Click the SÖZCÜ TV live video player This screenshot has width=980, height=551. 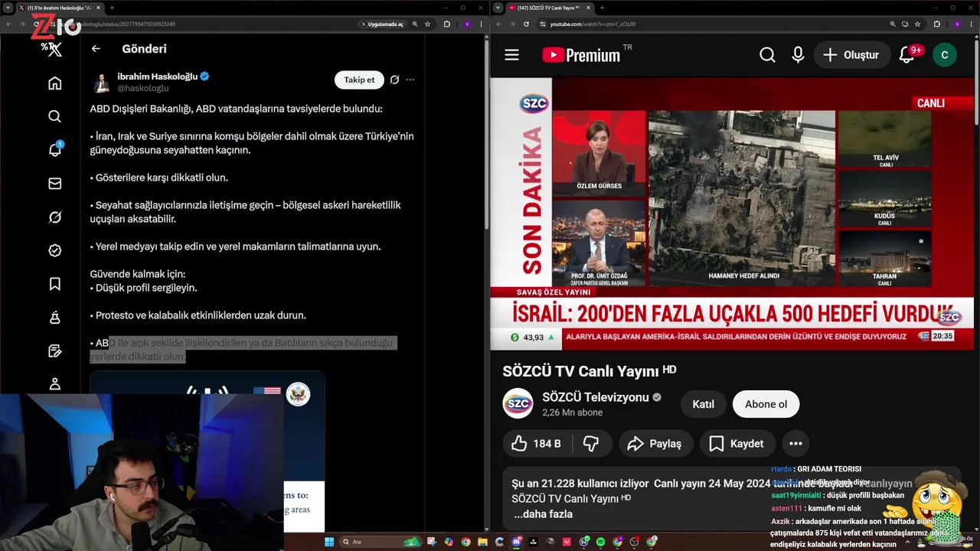pos(732,214)
